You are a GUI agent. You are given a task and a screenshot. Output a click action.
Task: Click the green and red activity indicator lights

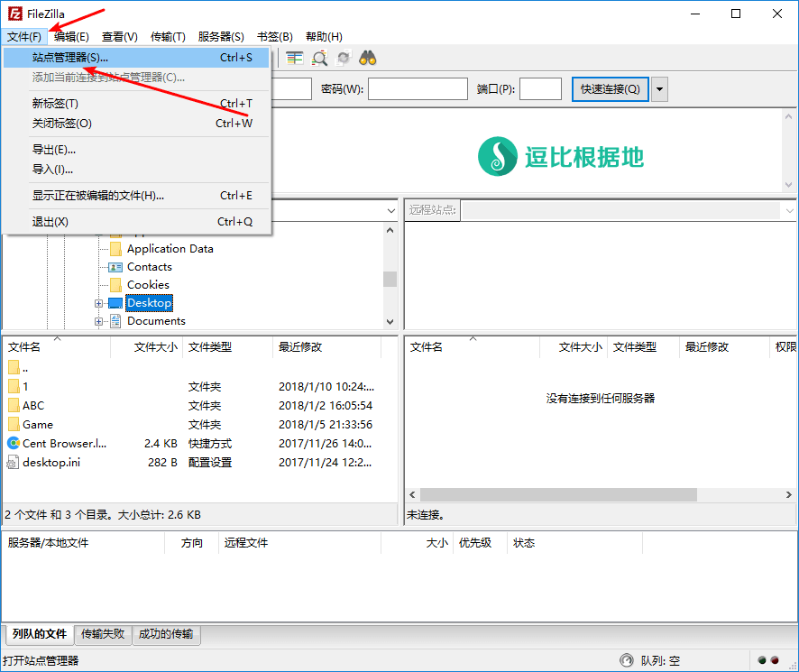tap(767, 661)
